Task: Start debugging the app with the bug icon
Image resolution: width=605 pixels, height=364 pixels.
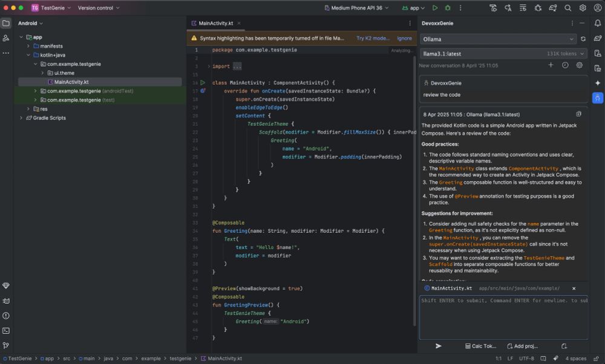Action: [448, 8]
